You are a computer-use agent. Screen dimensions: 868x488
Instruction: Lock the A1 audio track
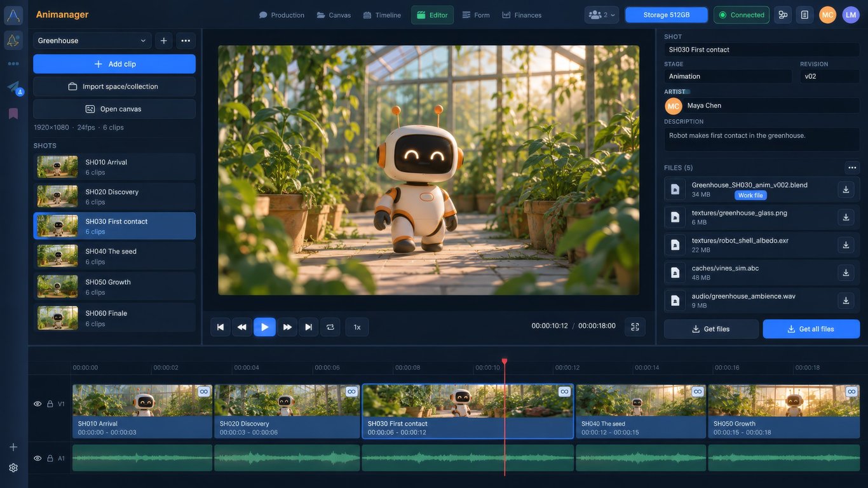coord(50,458)
